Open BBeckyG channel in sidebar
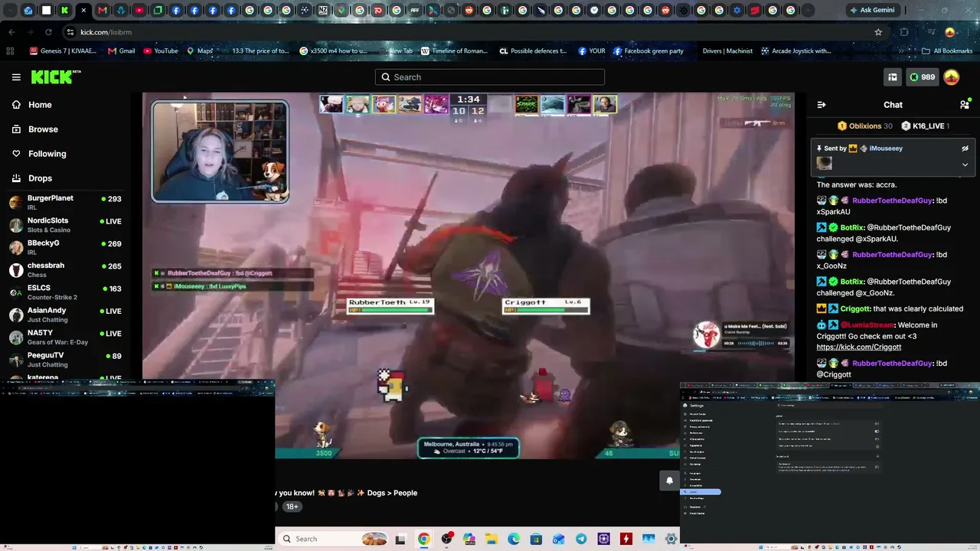The width and height of the screenshot is (980, 551). click(x=65, y=247)
